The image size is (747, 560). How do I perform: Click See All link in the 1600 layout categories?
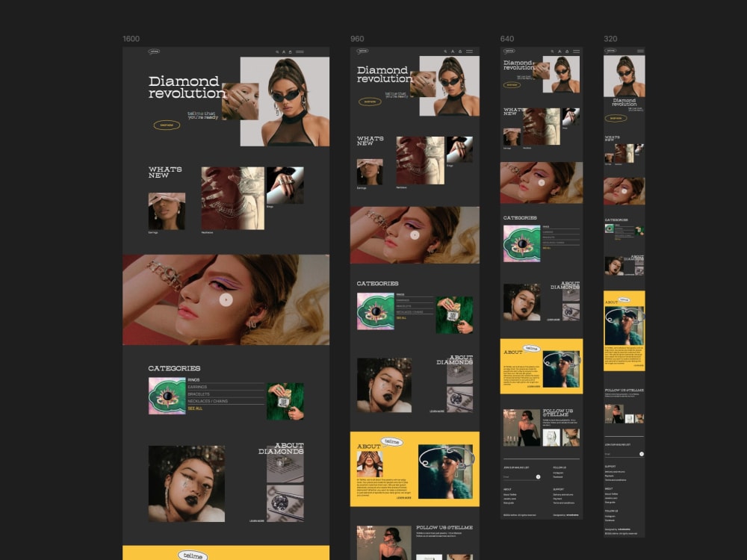coord(195,408)
